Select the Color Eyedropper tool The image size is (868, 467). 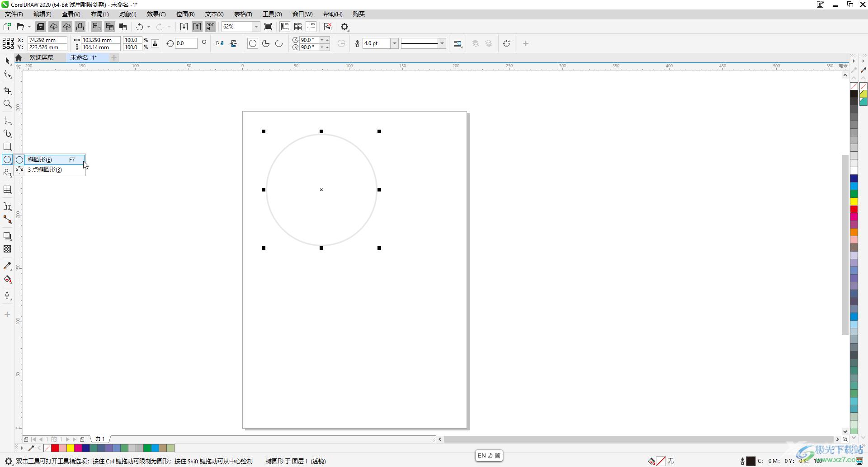coord(7,266)
